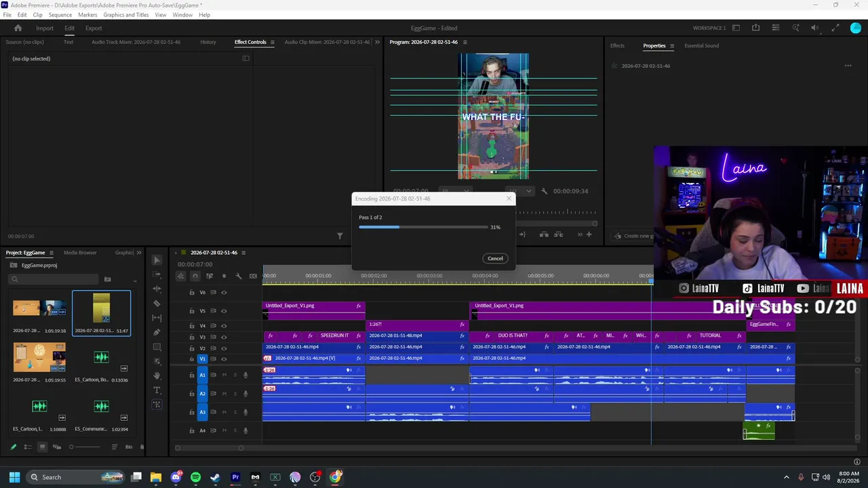
Task: Open the workspaces layout icon
Action: pos(736,28)
